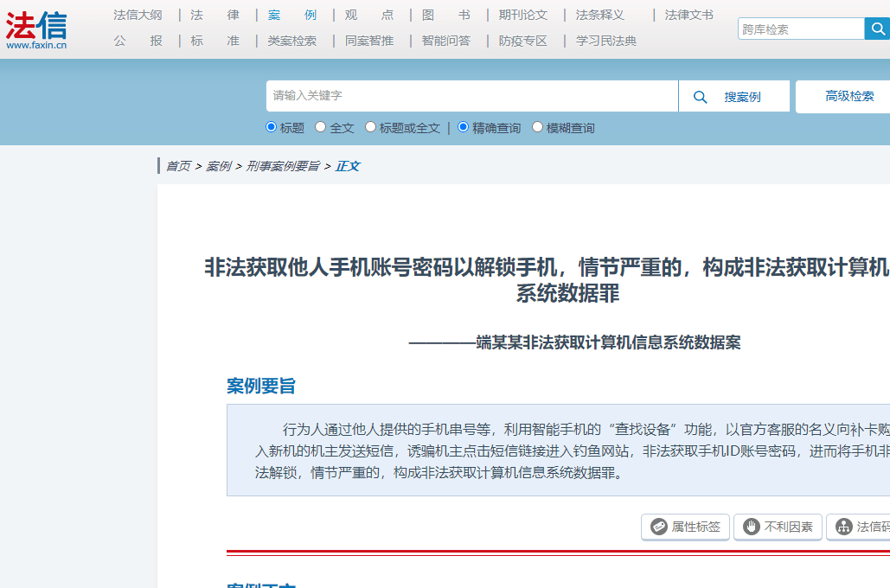Open the 法条释义 menu item

[599, 15]
